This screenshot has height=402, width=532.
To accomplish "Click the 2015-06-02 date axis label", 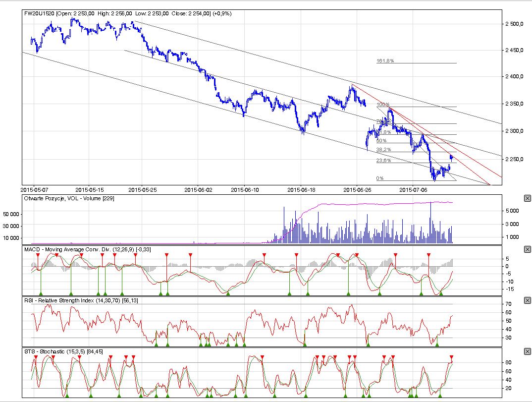I will coord(198,190).
